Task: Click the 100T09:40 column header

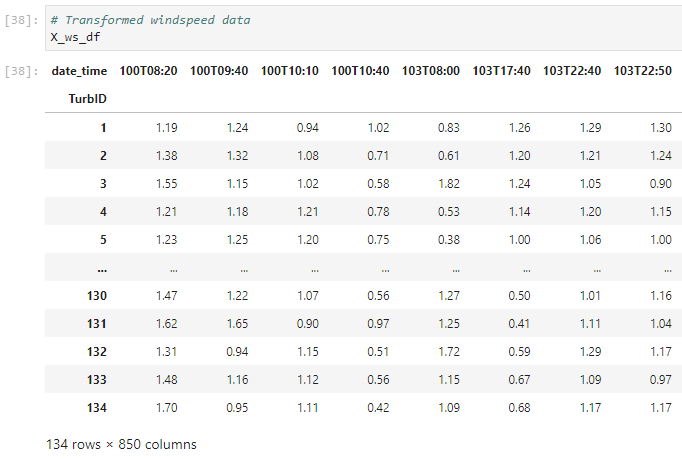Action: pyautogui.click(x=220, y=71)
